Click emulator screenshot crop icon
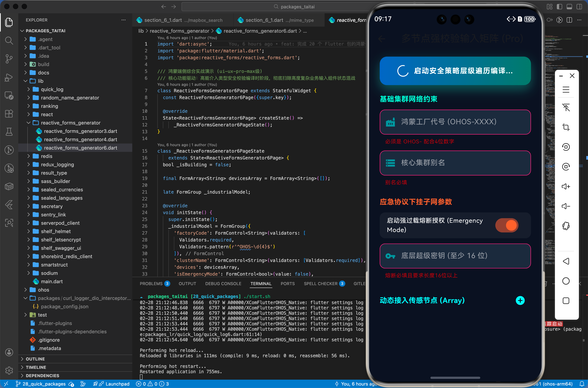Screen dimensions: 588x388 566,127
